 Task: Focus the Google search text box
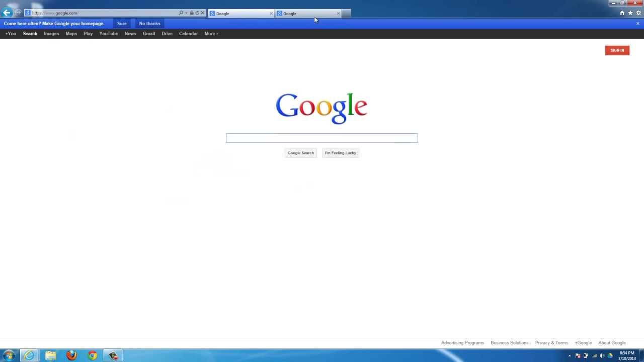pos(322,138)
